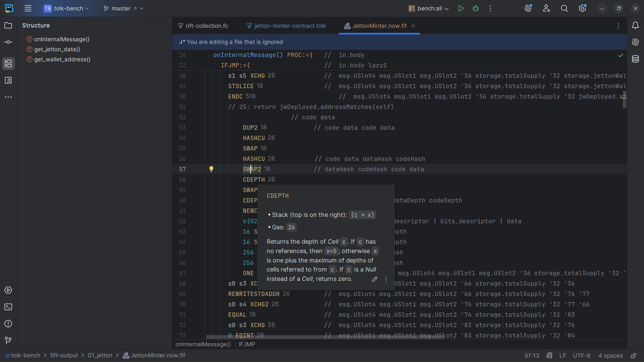Click DUP2 instruction on line 53
Viewport: 644px width, 362px height.
pos(250,128)
